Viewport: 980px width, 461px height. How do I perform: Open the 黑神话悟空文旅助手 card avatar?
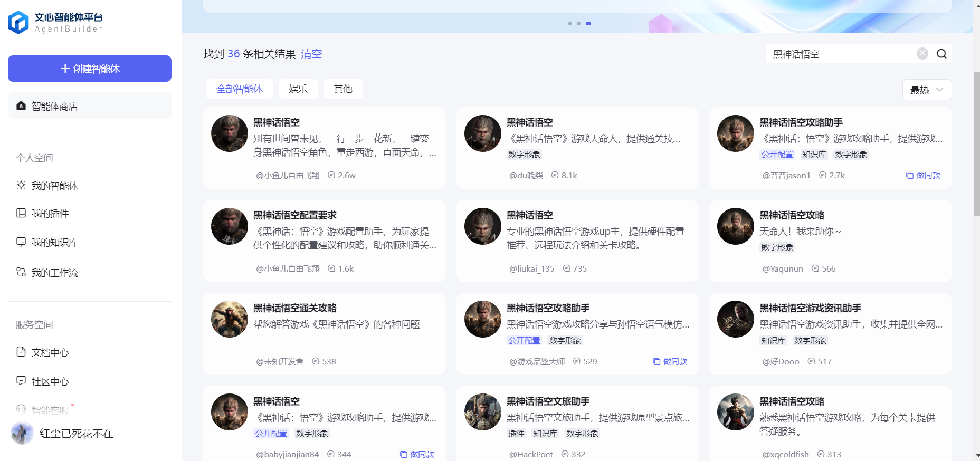483,412
